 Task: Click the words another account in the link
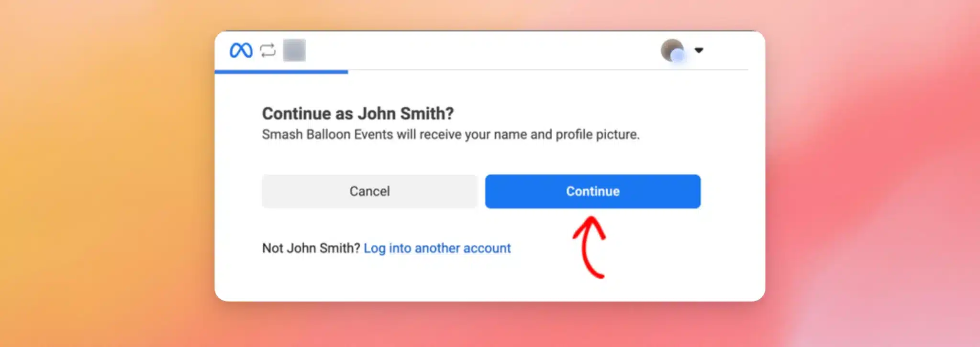pos(463,248)
